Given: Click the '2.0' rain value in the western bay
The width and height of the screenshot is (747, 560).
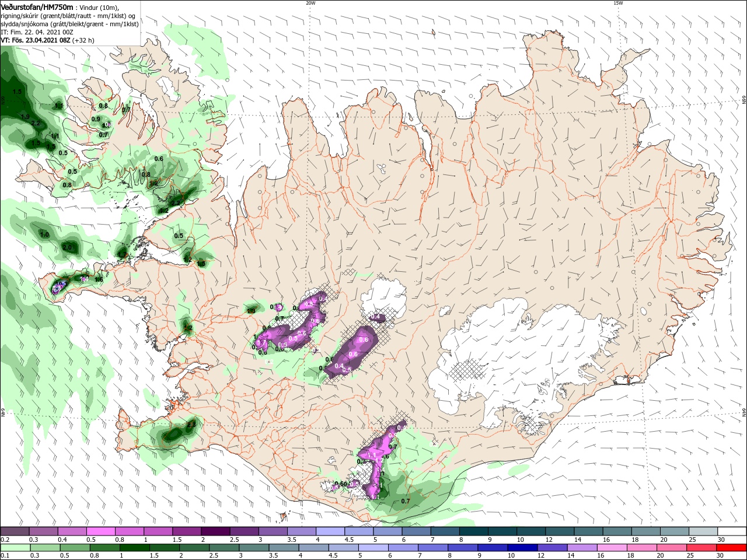Looking at the screenshot, I should pyautogui.click(x=67, y=248).
